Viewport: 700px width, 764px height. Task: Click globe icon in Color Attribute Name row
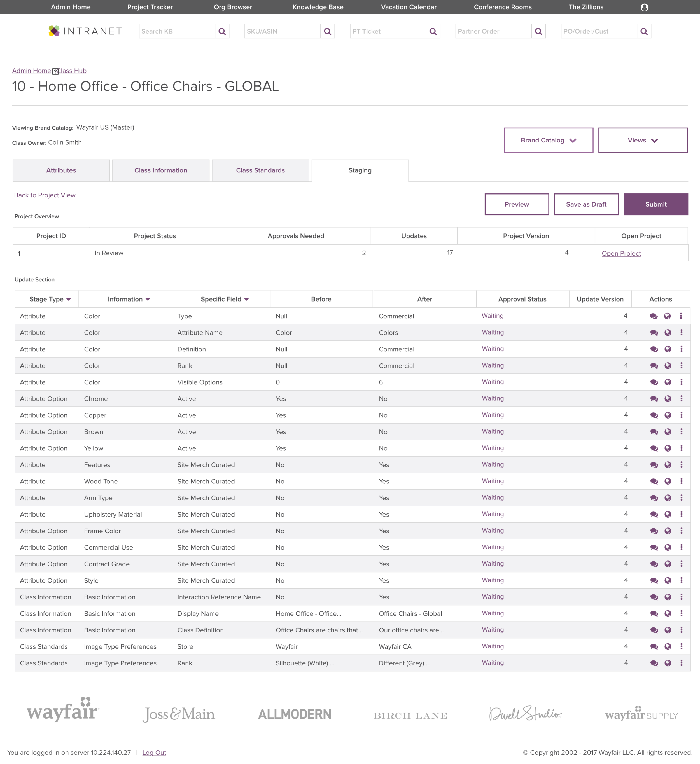[x=668, y=333]
